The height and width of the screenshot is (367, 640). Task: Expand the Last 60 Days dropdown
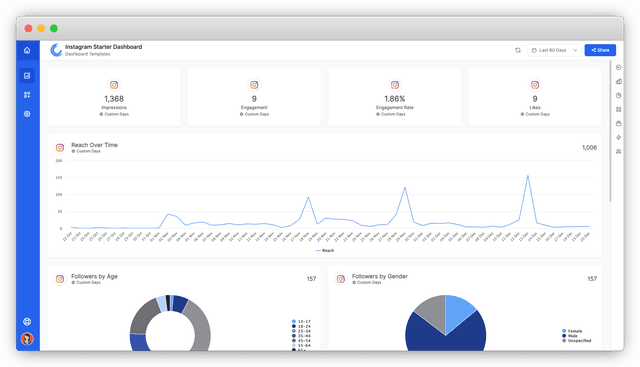pyautogui.click(x=554, y=50)
